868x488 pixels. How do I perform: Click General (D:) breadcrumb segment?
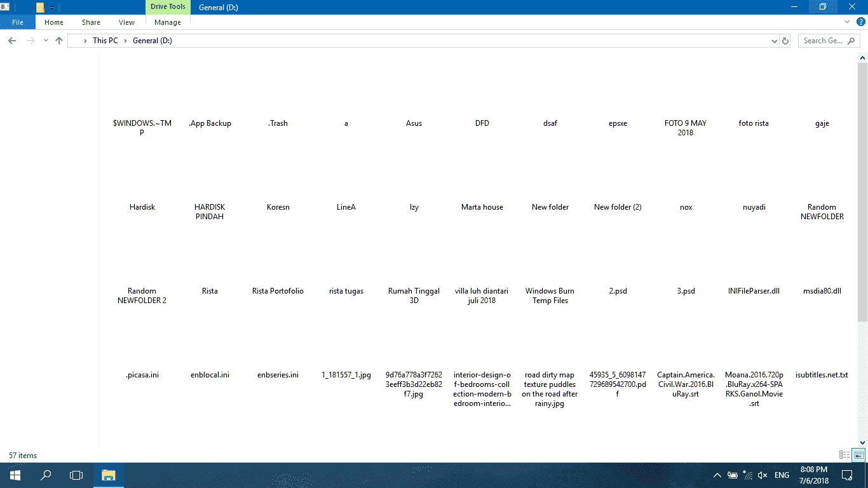[x=153, y=41]
